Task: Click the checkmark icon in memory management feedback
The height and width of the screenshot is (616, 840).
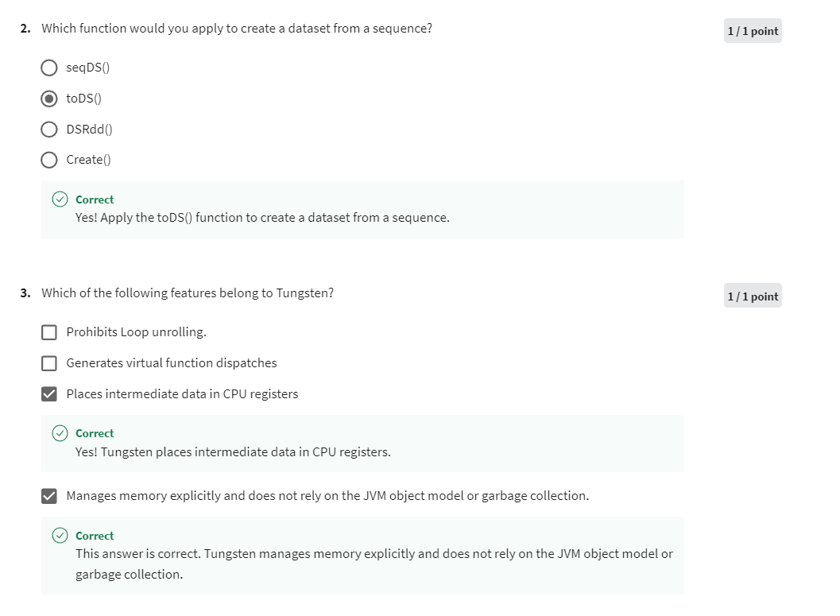Action: pyautogui.click(x=60, y=536)
